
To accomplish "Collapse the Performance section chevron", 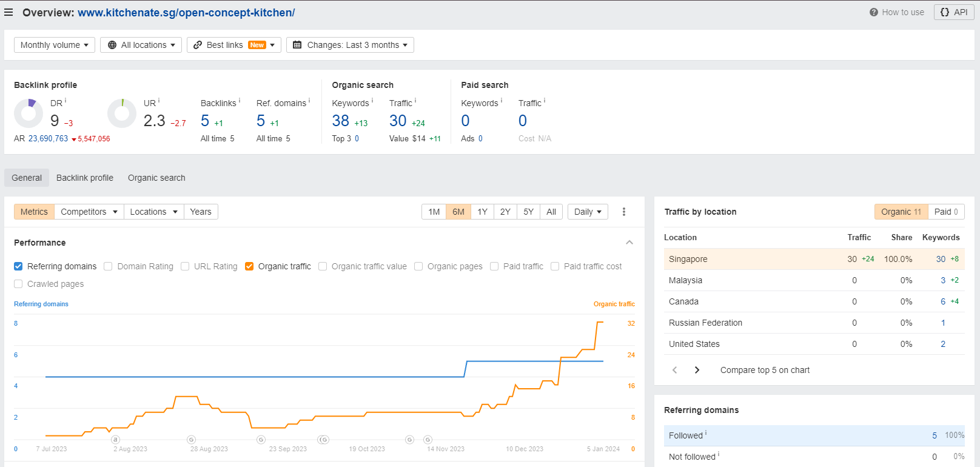I will (x=629, y=243).
